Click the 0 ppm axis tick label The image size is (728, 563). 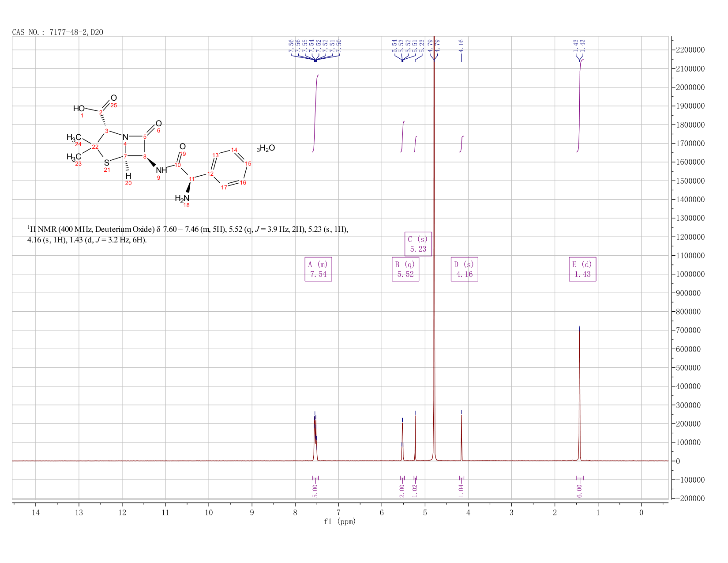[x=641, y=512]
